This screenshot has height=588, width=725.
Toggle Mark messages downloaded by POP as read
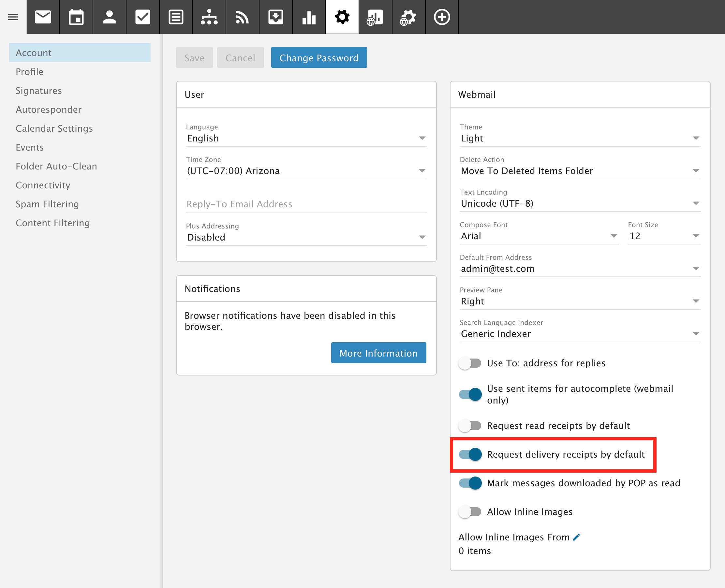(470, 483)
